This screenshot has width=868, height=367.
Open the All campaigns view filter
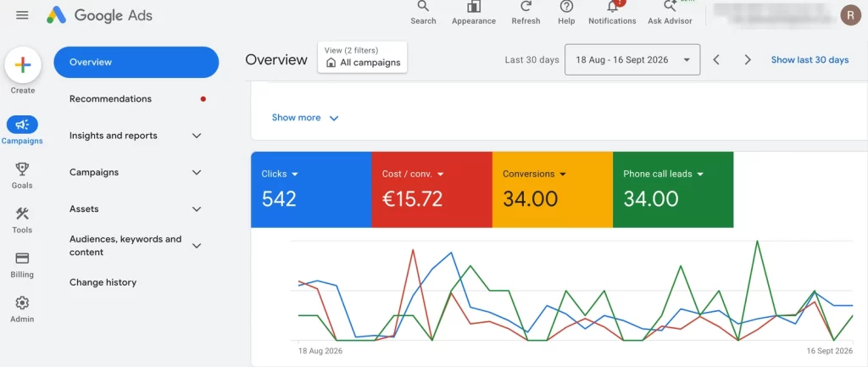(x=363, y=57)
